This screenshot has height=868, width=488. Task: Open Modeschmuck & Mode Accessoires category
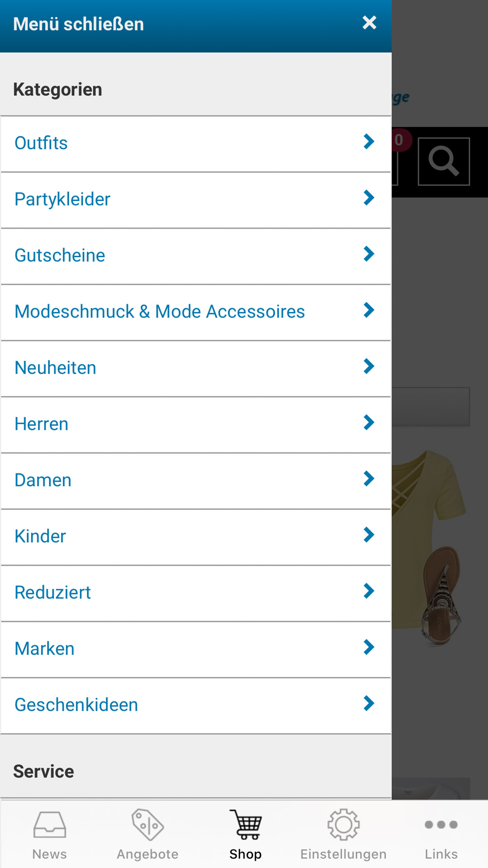tap(160, 312)
